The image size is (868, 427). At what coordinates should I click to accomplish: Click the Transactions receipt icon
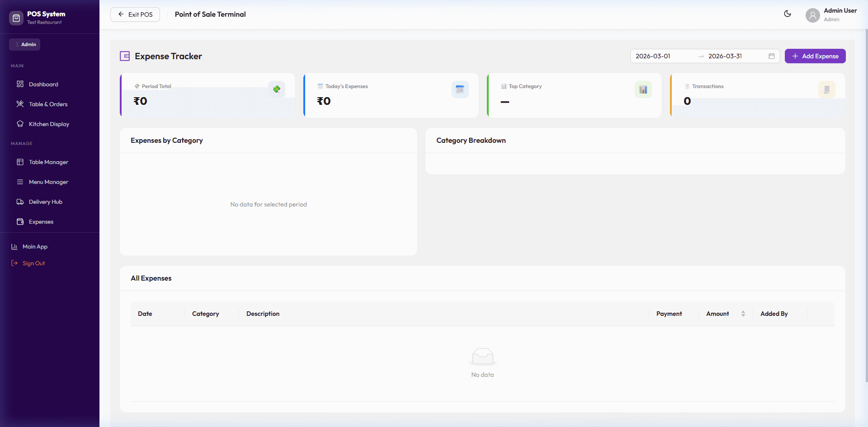pos(826,89)
